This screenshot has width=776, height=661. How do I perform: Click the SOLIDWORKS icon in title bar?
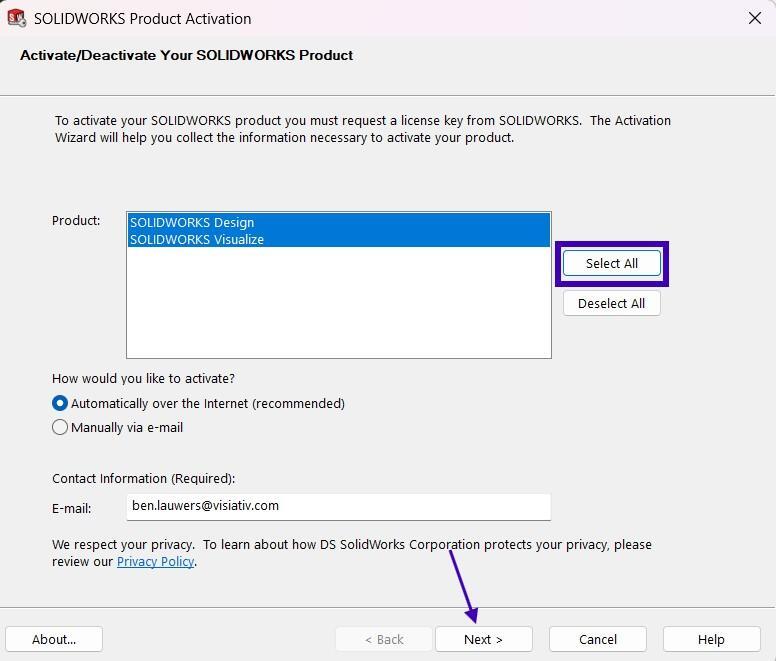click(17, 18)
